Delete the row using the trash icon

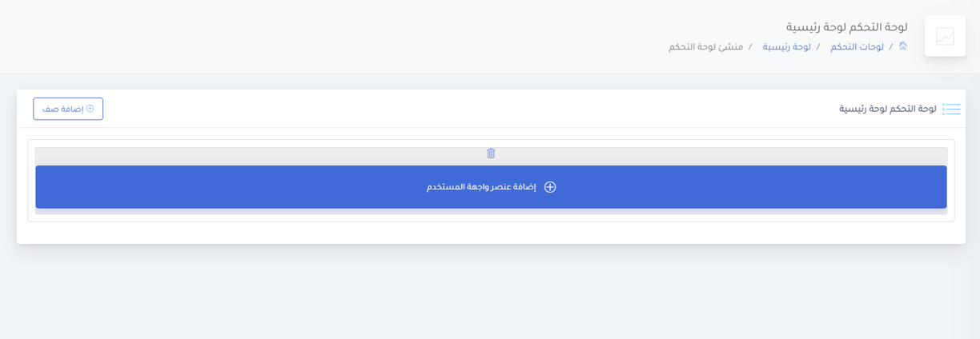click(x=491, y=154)
